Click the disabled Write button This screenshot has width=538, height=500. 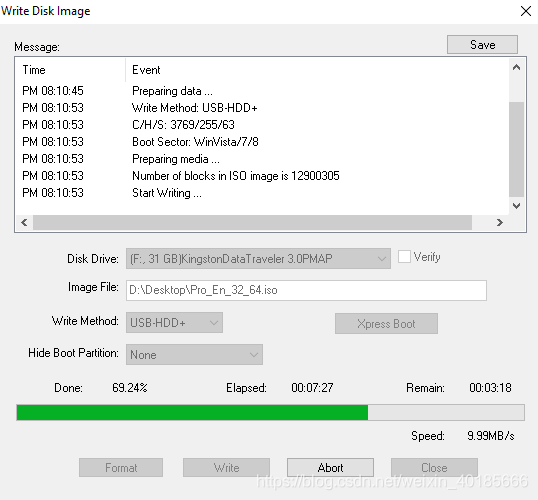[x=226, y=467]
